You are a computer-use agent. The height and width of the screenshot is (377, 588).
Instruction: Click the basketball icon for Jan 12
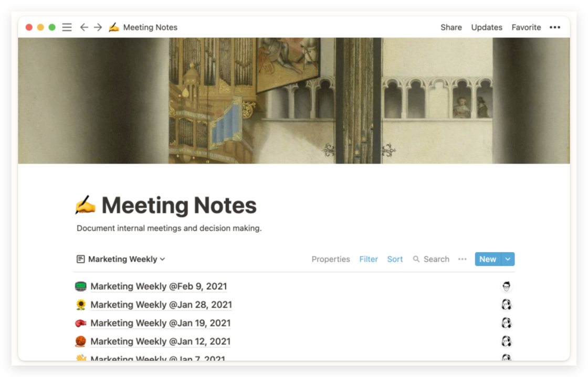[x=81, y=341]
